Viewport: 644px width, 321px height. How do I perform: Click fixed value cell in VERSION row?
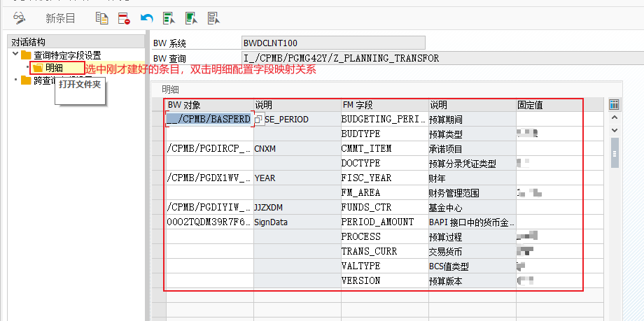click(x=549, y=281)
